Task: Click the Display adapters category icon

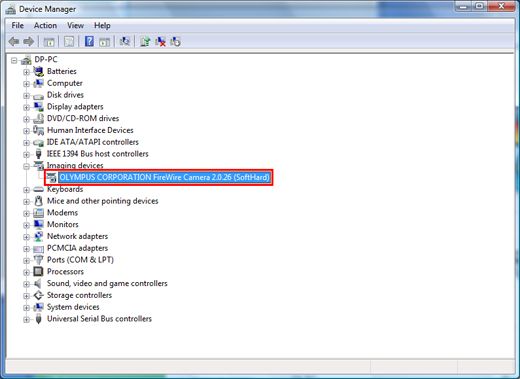Action: (39, 107)
